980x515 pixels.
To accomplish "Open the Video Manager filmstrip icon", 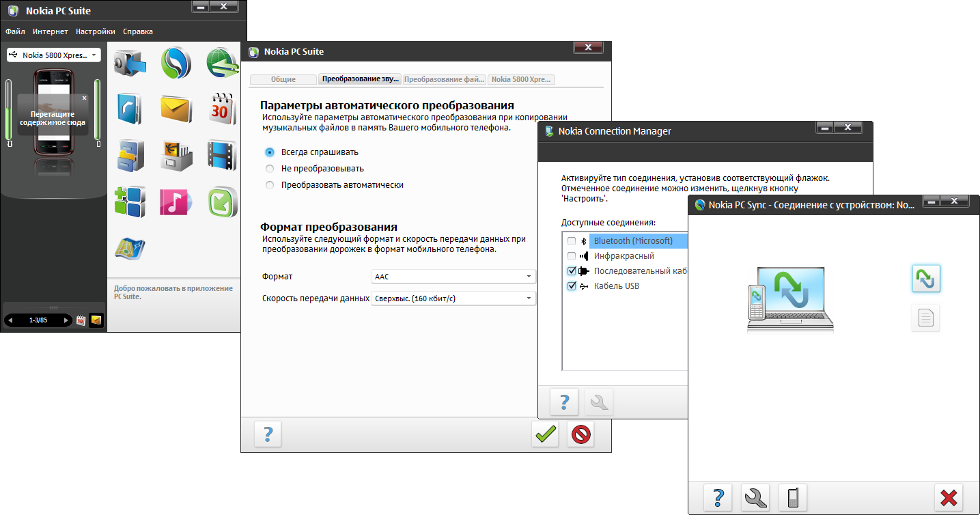I will click(x=223, y=155).
